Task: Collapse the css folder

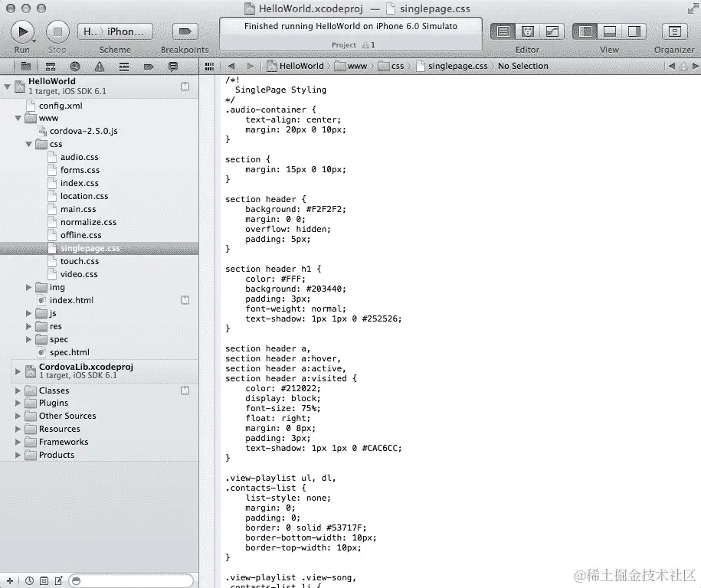Action: tap(28, 144)
